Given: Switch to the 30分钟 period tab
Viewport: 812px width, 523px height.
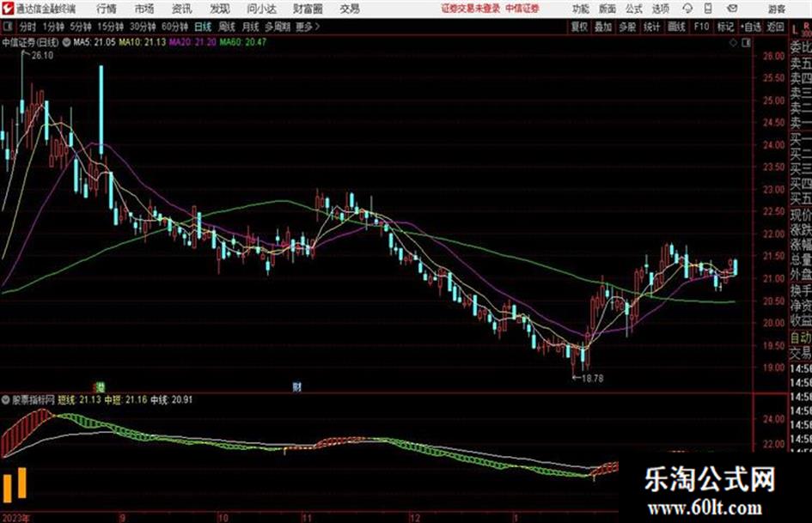Looking at the screenshot, I should pyautogui.click(x=143, y=27).
